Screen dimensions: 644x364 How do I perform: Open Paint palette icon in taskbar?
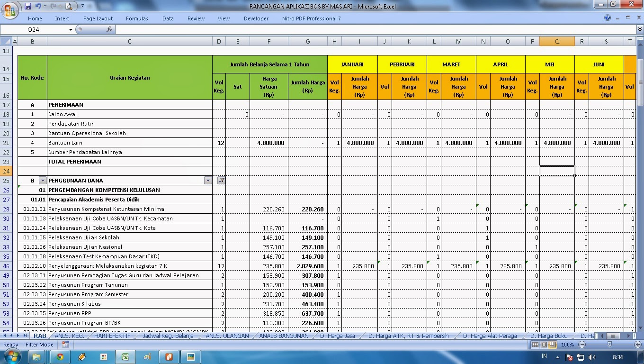point(147,356)
